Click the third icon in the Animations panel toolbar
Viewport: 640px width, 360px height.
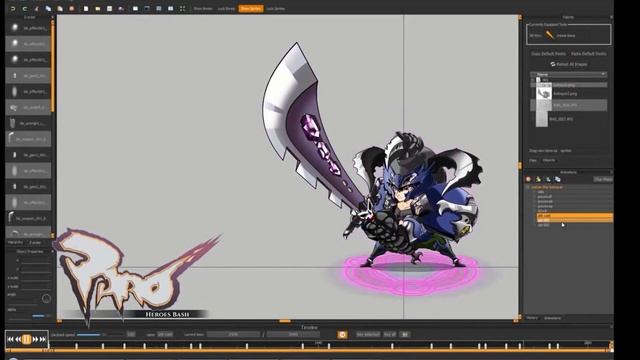[548, 179]
